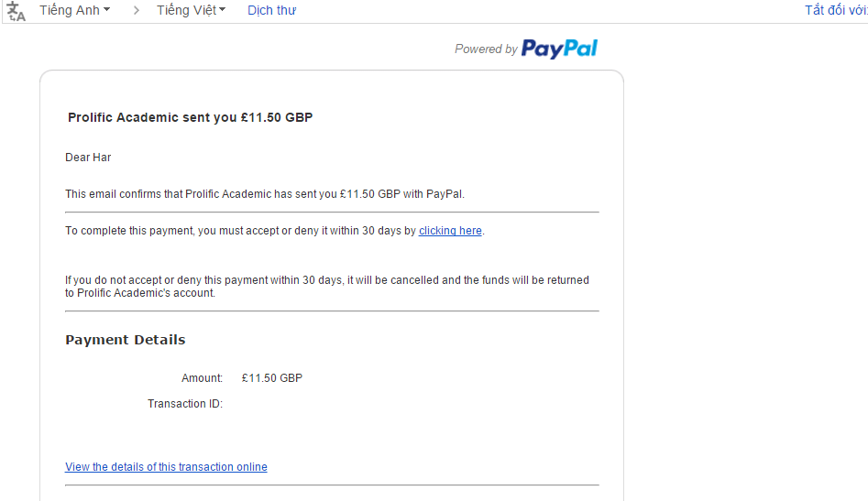The height and width of the screenshot is (501, 868).
Task: Click the PayPal logo
Action: pos(559,49)
